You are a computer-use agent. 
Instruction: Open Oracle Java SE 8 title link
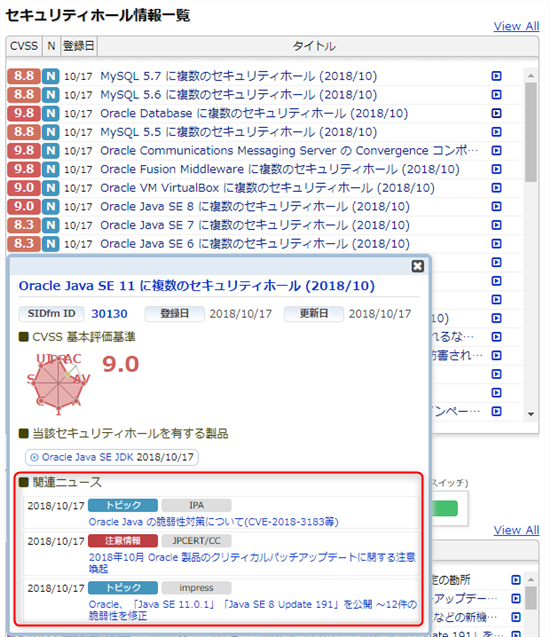coord(255,206)
